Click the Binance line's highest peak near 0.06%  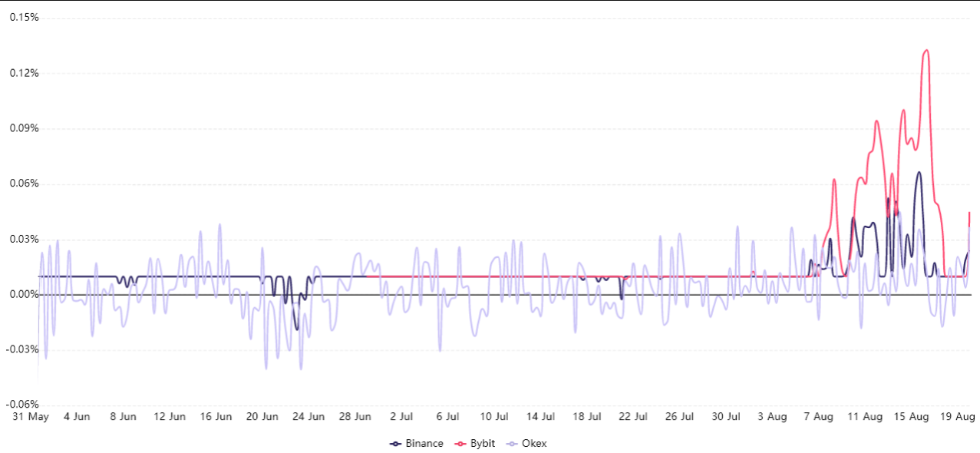coord(919,173)
